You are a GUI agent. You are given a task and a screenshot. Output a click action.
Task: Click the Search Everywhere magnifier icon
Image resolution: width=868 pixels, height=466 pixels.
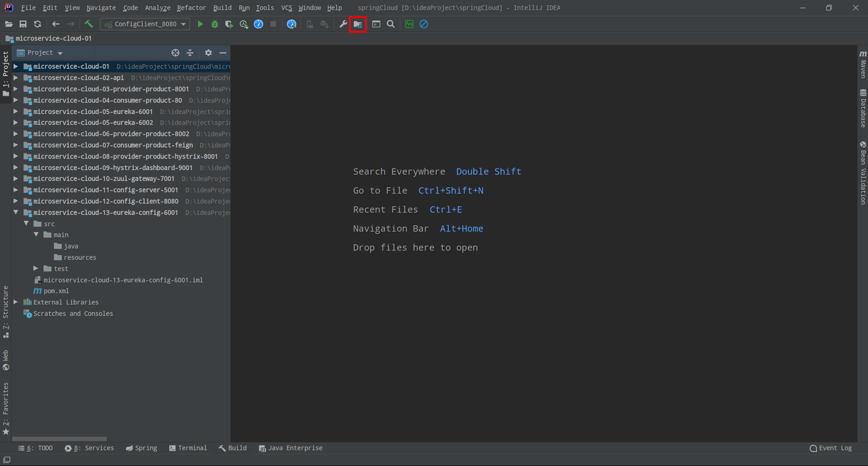[391, 24]
